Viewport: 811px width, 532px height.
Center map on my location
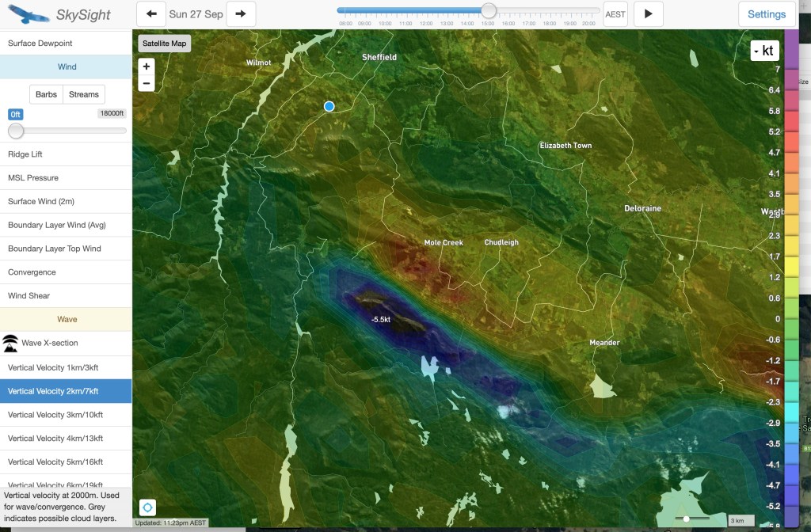pyautogui.click(x=147, y=507)
